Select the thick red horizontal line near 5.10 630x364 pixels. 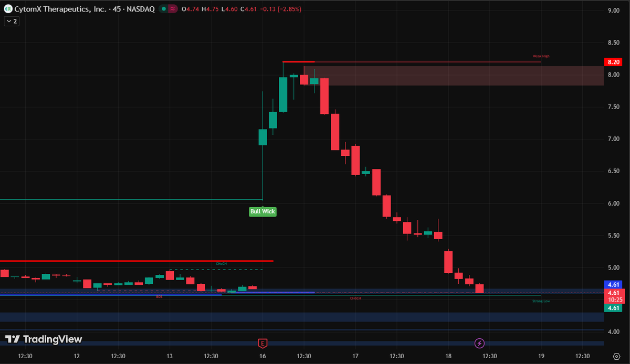[136, 261]
